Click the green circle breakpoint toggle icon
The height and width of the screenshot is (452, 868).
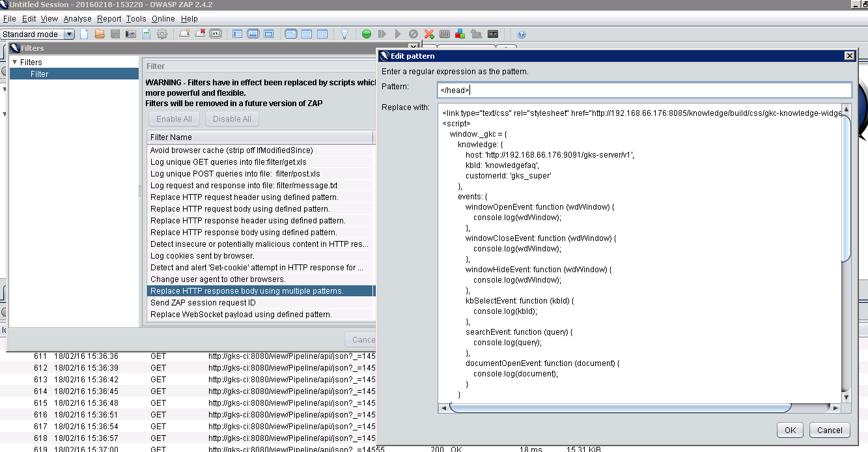[367, 34]
